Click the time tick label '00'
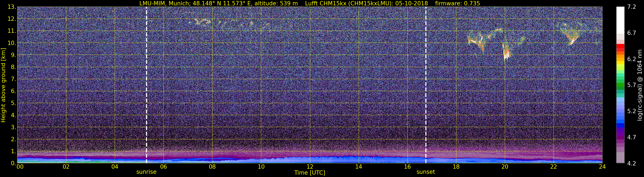Viewport: 644px width, 177px height. 20,167
